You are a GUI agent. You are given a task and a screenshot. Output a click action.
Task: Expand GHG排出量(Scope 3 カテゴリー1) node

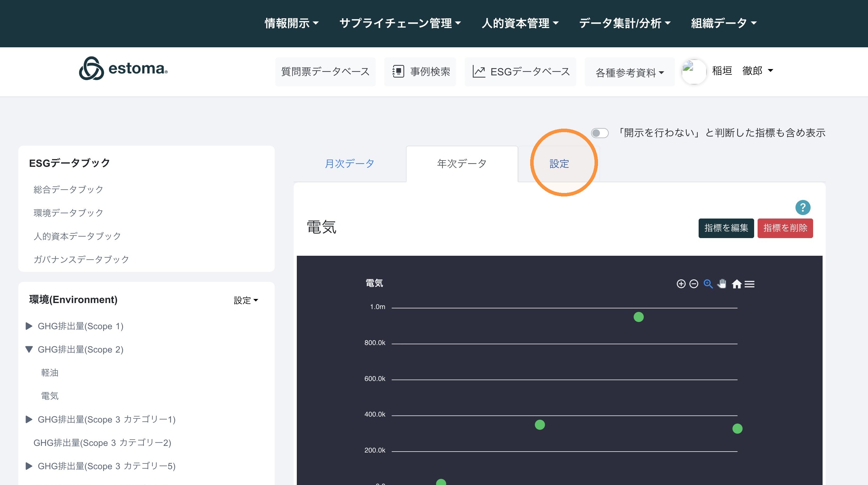coord(29,419)
